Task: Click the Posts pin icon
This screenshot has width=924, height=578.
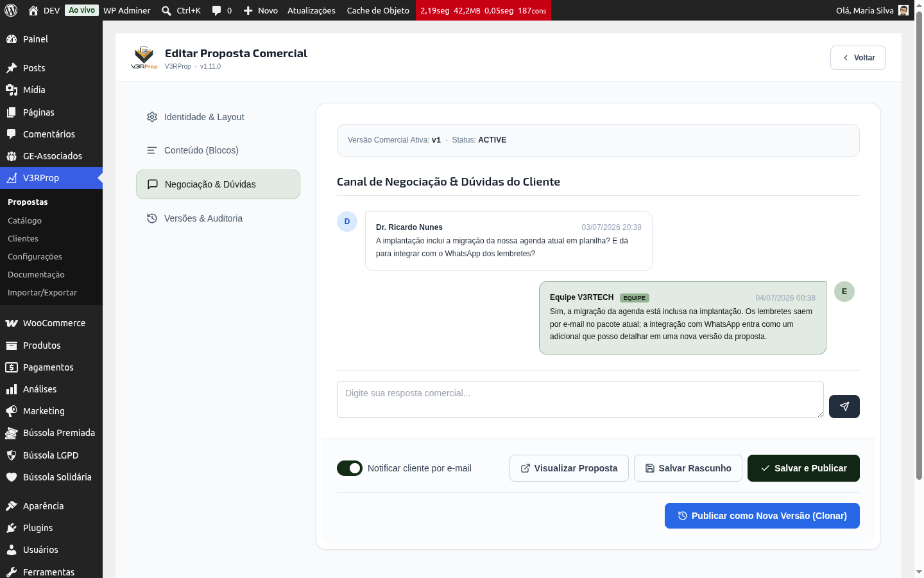Action: pyautogui.click(x=12, y=68)
